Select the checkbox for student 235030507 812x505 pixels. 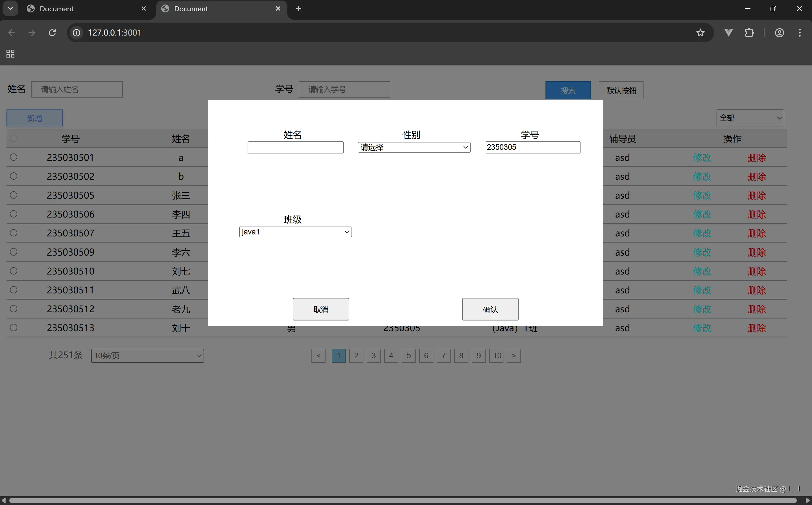coord(14,233)
